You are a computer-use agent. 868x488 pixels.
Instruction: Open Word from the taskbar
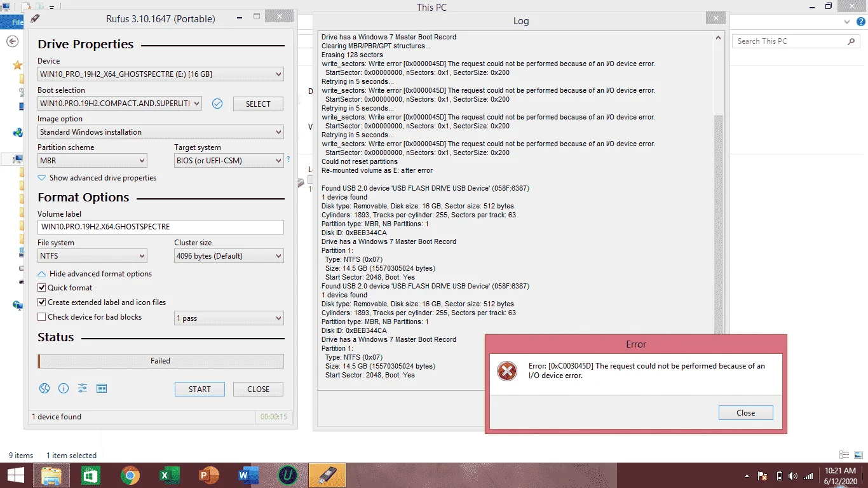tap(248, 475)
